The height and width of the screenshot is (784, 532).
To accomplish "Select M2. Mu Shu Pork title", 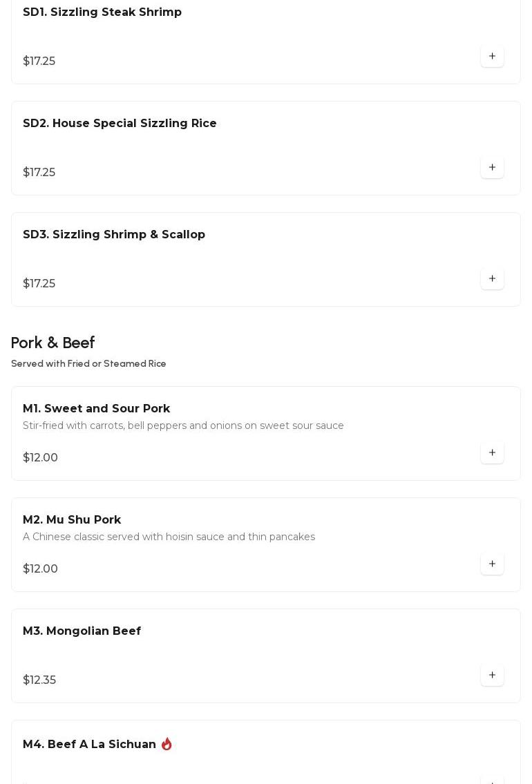I will [72, 520].
